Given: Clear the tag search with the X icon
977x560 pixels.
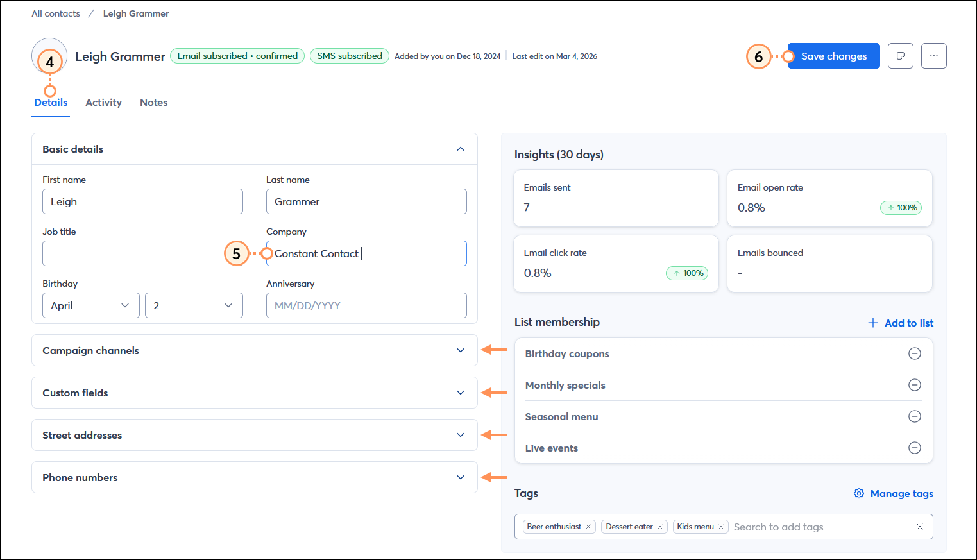Looking at the screenshot, I should point(920,526).
